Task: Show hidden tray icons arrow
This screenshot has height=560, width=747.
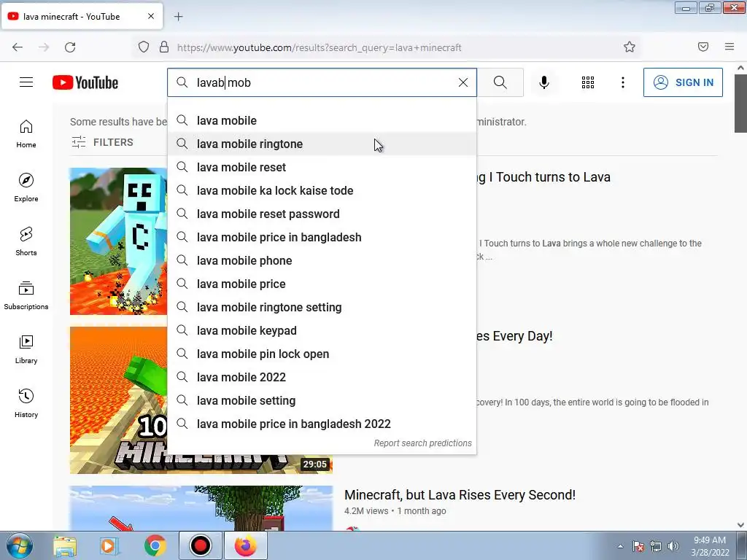Action: tap(620, 546)
